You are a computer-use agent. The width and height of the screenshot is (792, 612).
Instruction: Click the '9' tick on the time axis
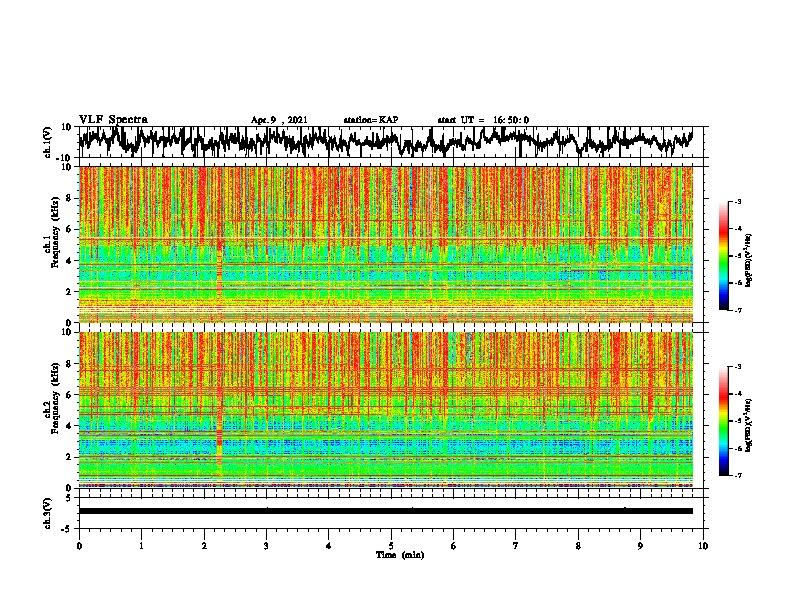(x=640, y=546)
